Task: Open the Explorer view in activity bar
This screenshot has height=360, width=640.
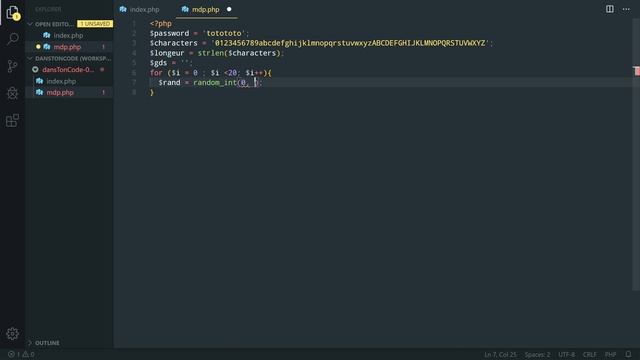Action: (x=13, y=13)
